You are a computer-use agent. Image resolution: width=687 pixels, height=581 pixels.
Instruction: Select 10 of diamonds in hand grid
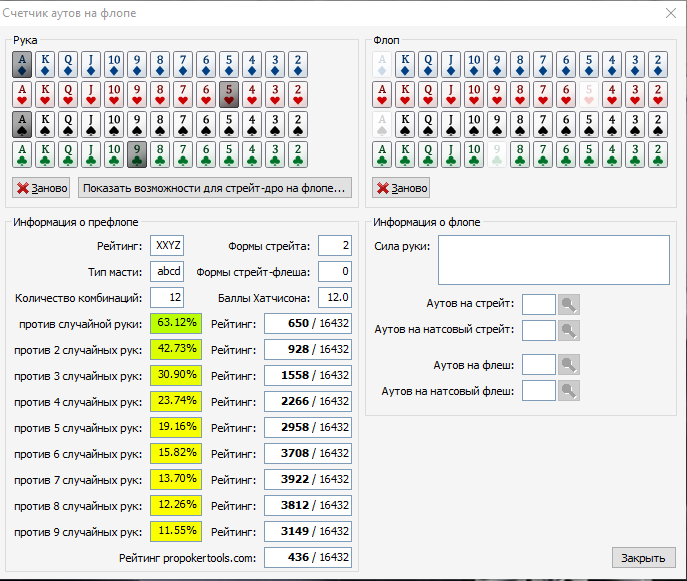tap(114, 64)
